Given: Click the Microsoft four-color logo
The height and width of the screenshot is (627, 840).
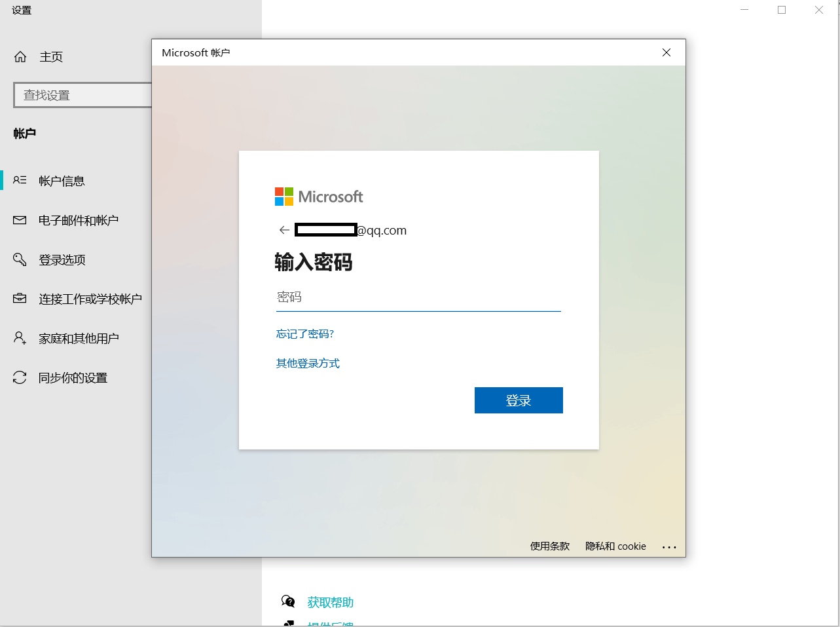Looking at the screenshot, I should (284, 197).
